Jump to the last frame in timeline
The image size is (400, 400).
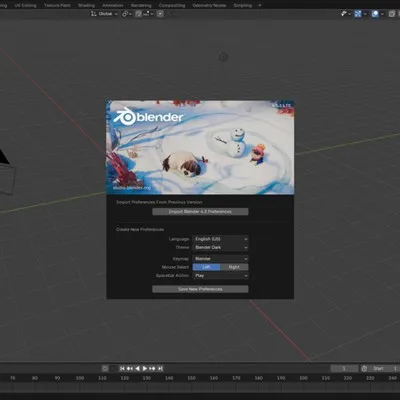160,368
